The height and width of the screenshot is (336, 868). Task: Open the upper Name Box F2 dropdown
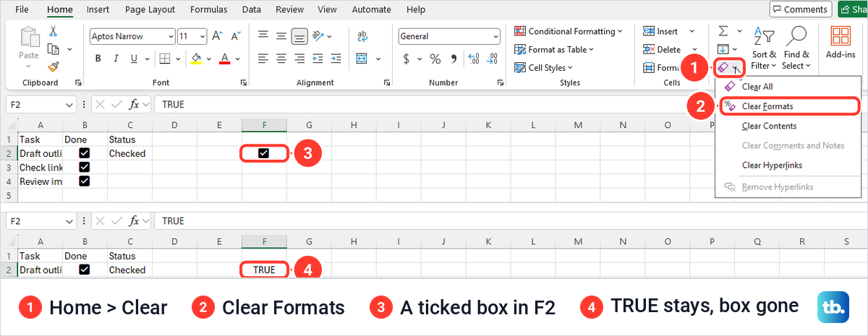coord(70,104)
